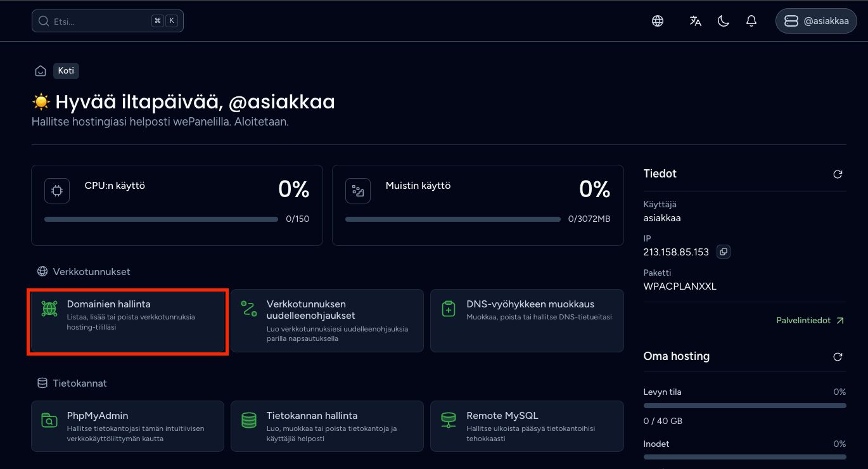Click the Tietokannan hallinta database icon
868x469 pixels.
(249, 420)
